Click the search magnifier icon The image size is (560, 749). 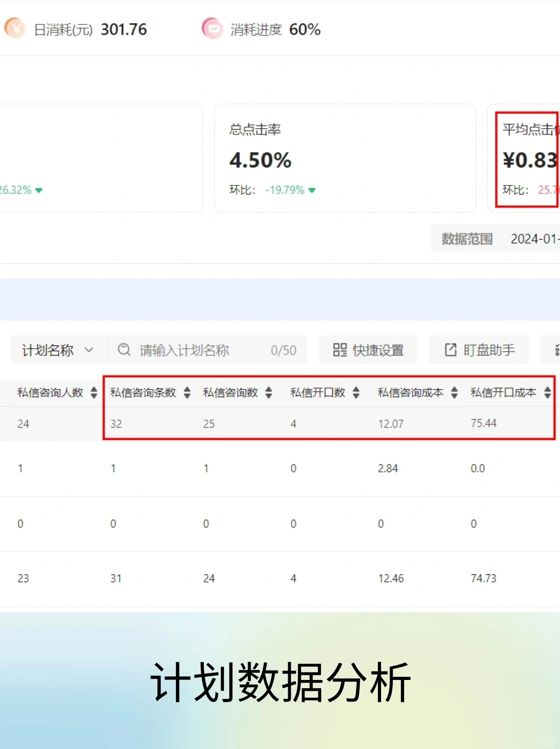[124, 350]
